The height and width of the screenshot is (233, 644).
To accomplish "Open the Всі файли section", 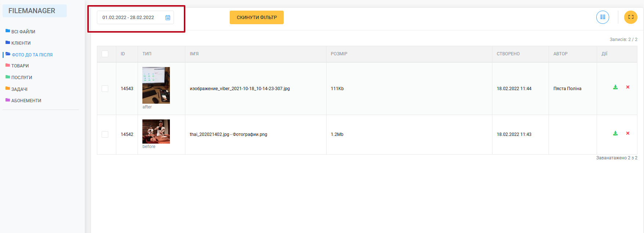I will [23, 32].
